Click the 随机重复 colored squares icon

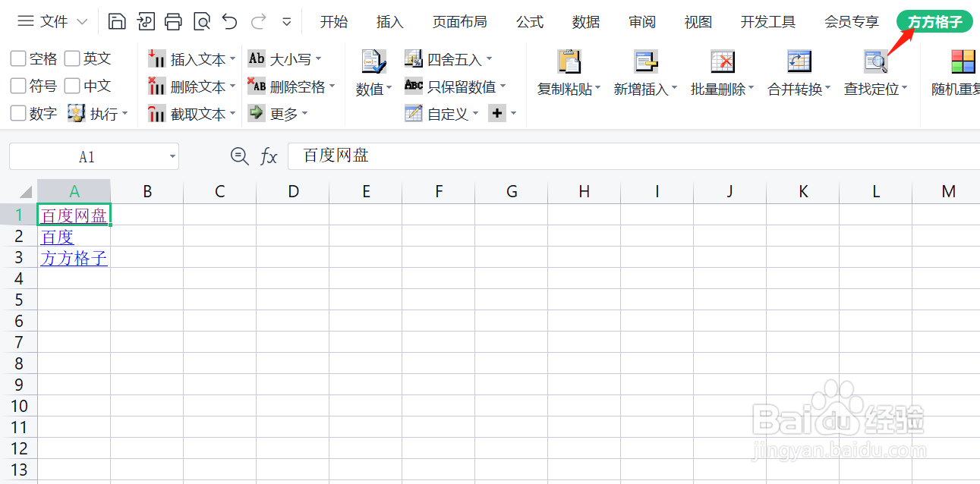coord(963,61)
